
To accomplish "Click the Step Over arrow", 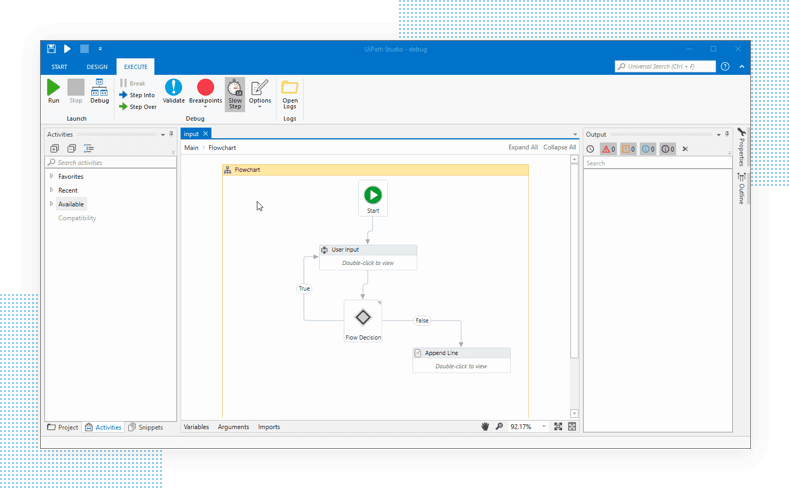I will coord(138,107).
